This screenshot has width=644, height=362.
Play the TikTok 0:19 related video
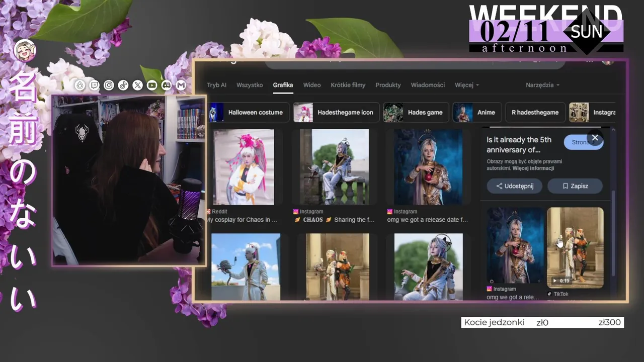(575, 247)
